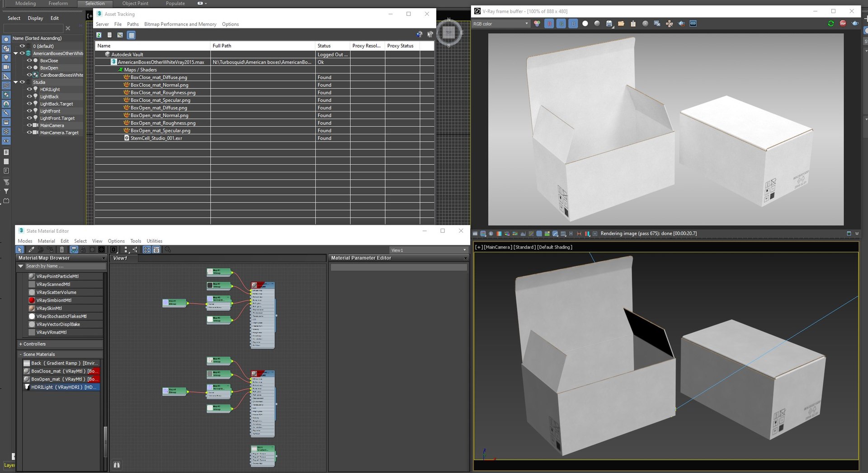Select the red VRaySimbiontMtl swatch

point(32,300)
